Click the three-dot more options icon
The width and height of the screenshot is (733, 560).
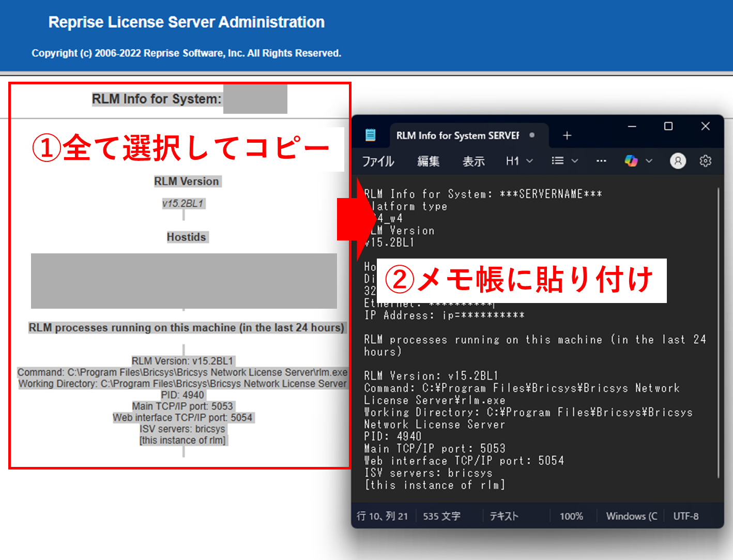coord(601,161)
